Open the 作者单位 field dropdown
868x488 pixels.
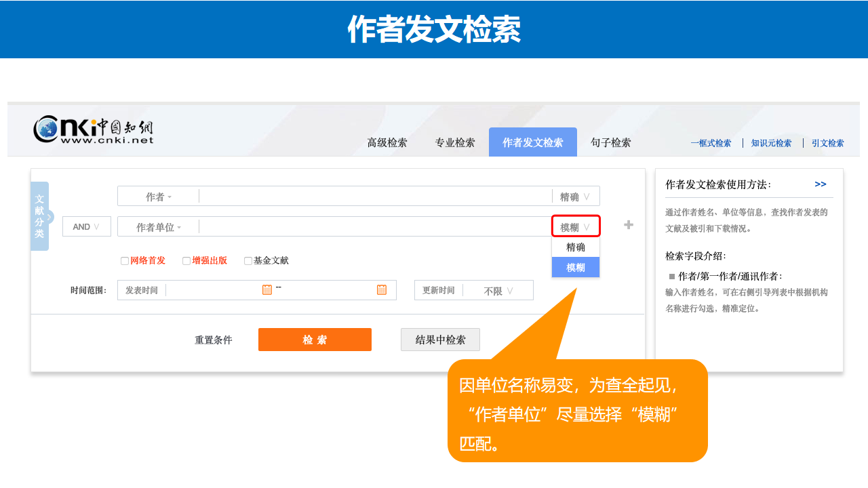159,227
